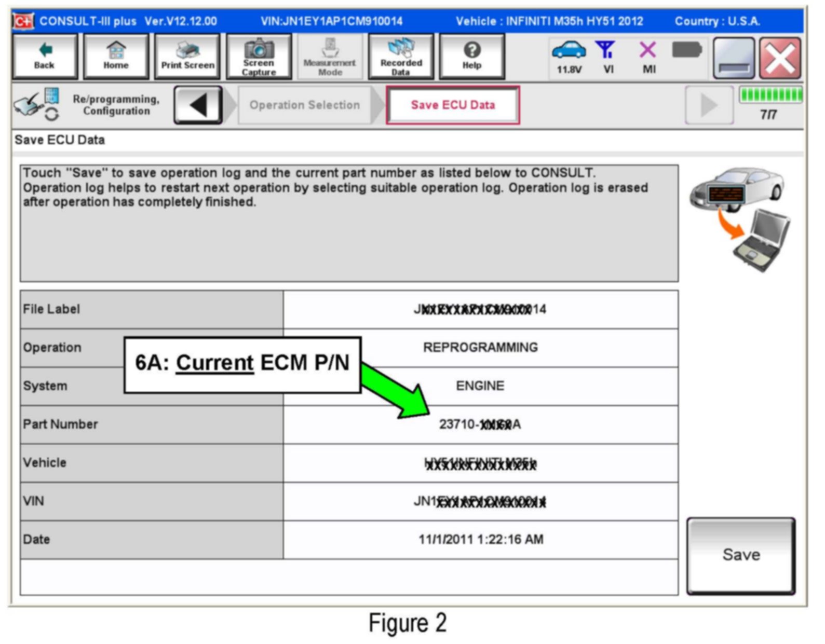Click the green 7/7 progress bar
Viewport: 825px width, 644px height.
[x=770, y=95]
